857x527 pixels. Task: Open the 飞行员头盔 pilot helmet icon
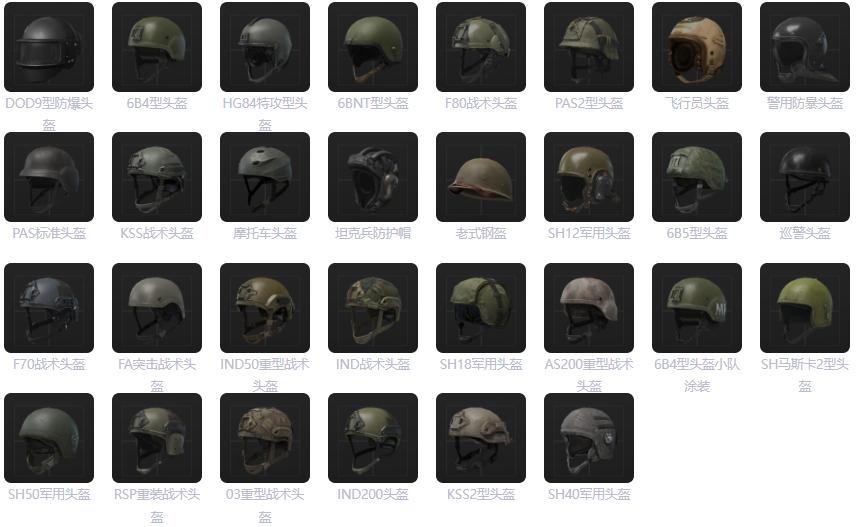pos(697,47)
